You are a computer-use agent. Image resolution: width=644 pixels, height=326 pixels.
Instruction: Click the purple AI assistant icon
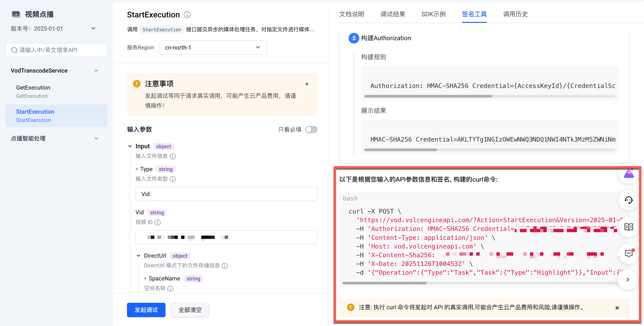(x=628, y=174)
